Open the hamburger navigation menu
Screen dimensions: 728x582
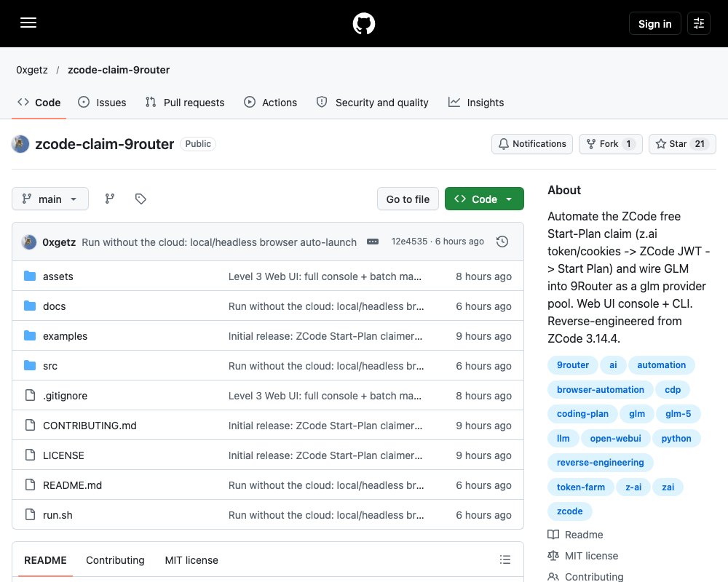pyautogui.click(x=28, y=23)
